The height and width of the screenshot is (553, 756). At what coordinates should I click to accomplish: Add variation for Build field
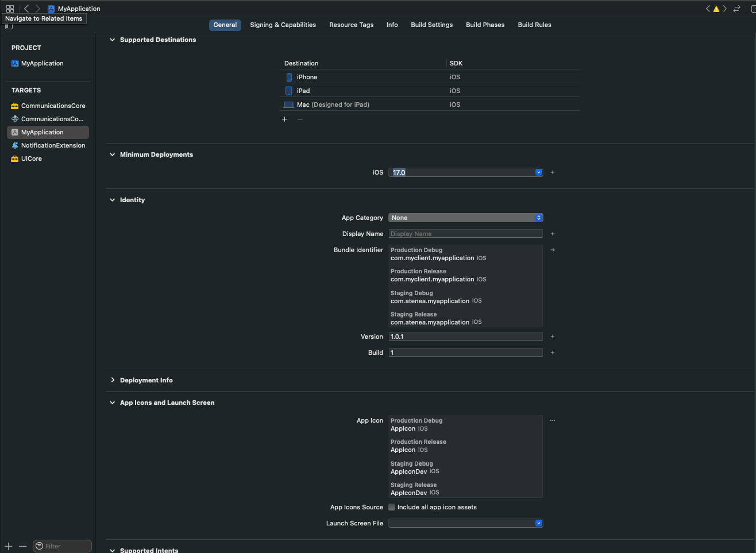pos(553,353)
